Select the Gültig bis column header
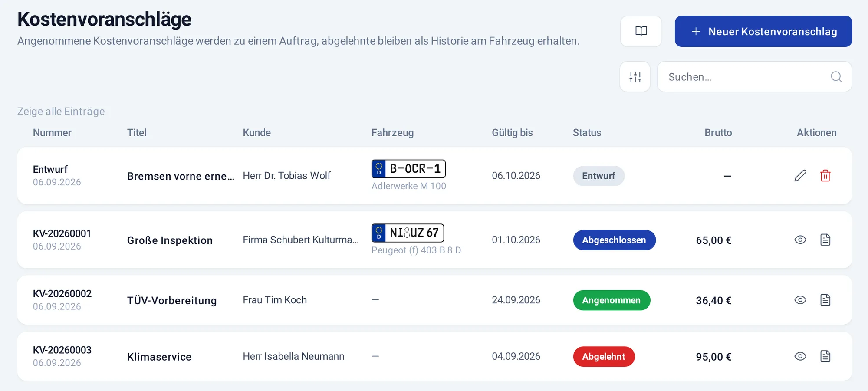This screenshot has width=868, height=391. (512, 133)
